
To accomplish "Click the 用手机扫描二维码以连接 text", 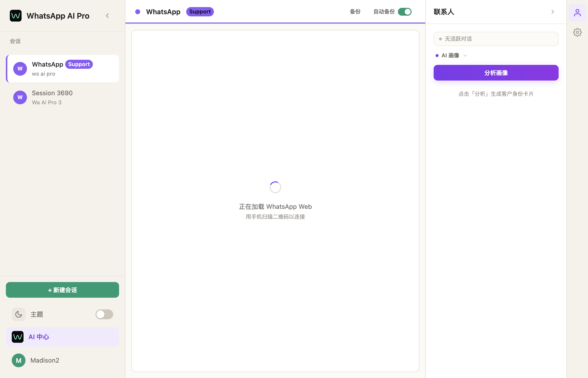I will click(x=275, y=217).
